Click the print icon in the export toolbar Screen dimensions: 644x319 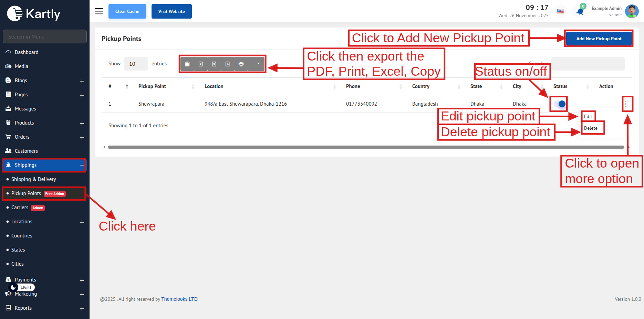[241, 64]
